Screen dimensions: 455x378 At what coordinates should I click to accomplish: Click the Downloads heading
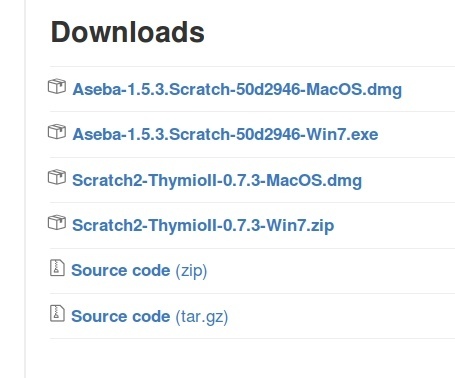[x=127, y=32]
